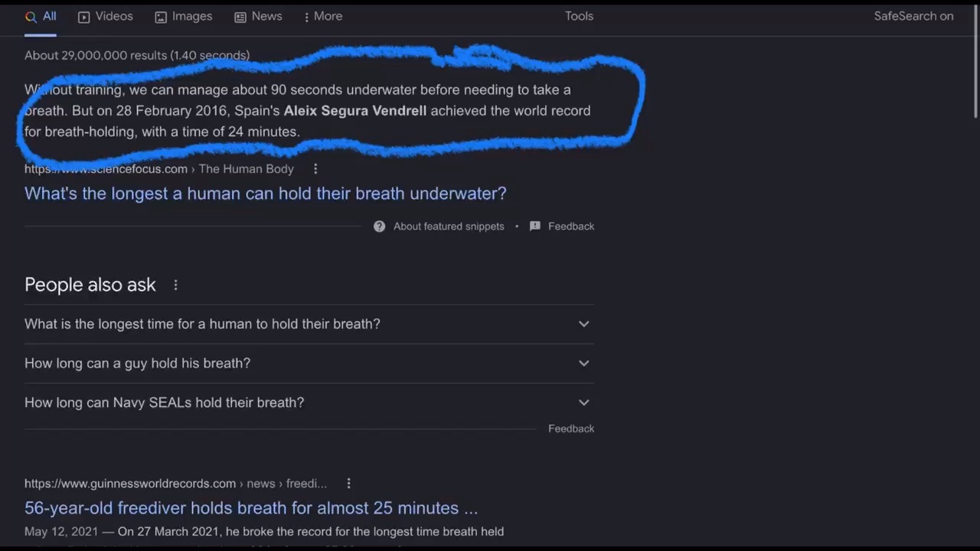
Task: Click the Videos tab play icon
Action: (84, 17)
